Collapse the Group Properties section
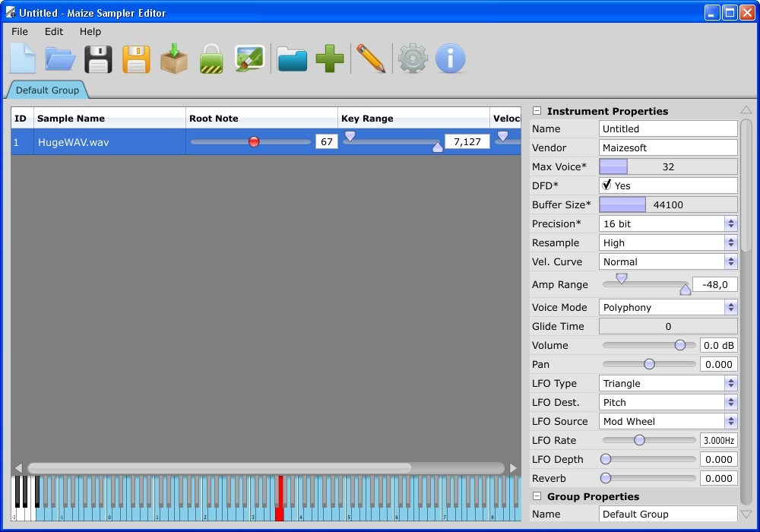The height and width of the screenshot is (532, 760). point(537,496)
